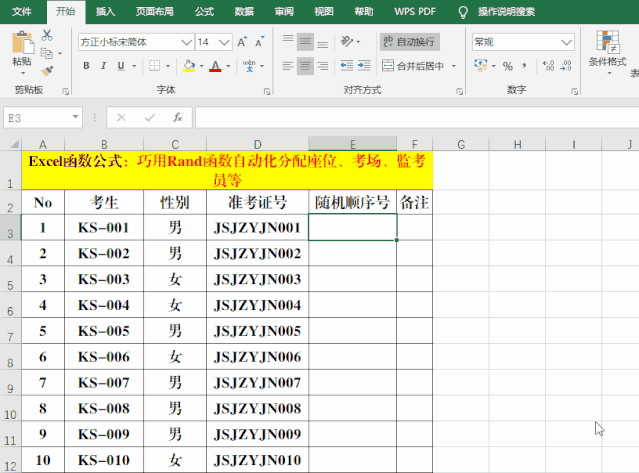This screenshot has height=473, width=639.
Task: Click the increase indent icon
Action: (363, 66)
